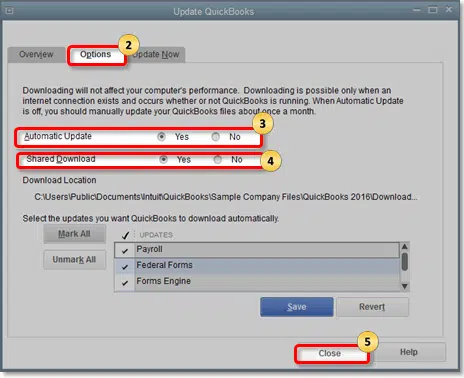Click the updates list scroll down arrow

405,286
